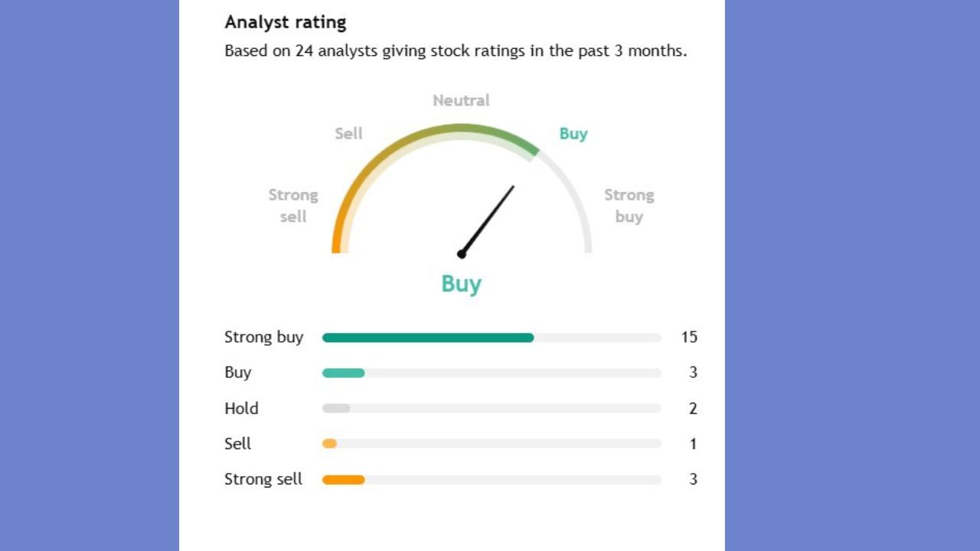Click the pivot dot at the needle base
Viewport: 980px width, 551px height.
[x=461, y=253]
